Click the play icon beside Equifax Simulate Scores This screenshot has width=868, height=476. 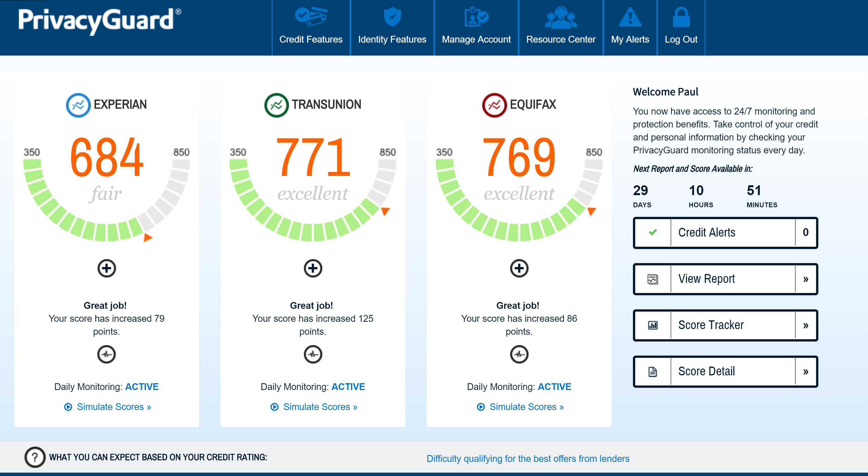481,407
